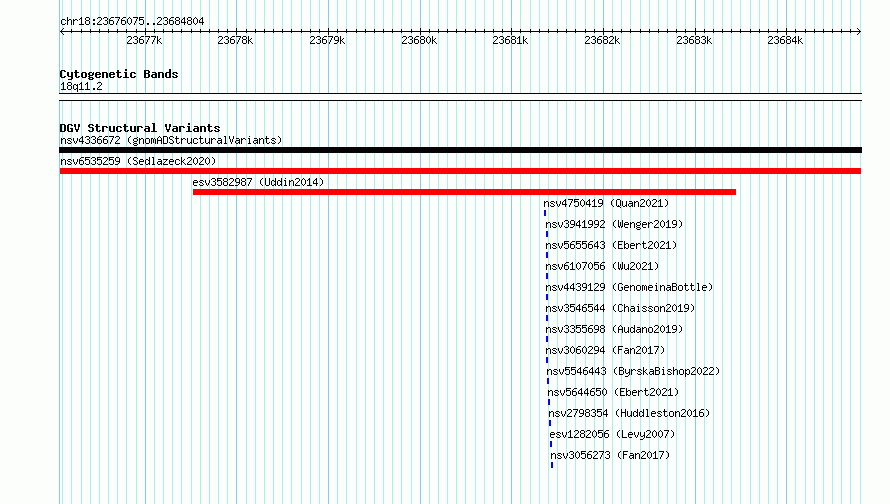890x504 pixels.
Task: Open variant nsv4750419 (Quan2021)
Action: 606,203
